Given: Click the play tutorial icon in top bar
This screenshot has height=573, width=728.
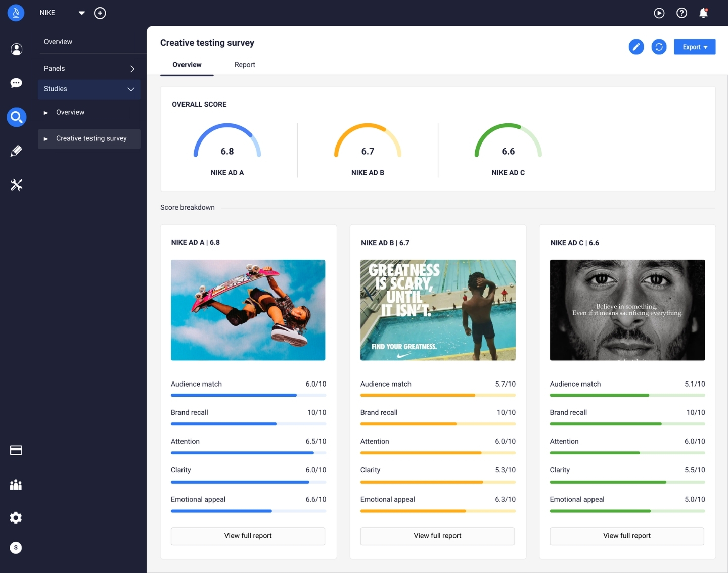Looking at the screenshot, I should (x=659, y=13).
